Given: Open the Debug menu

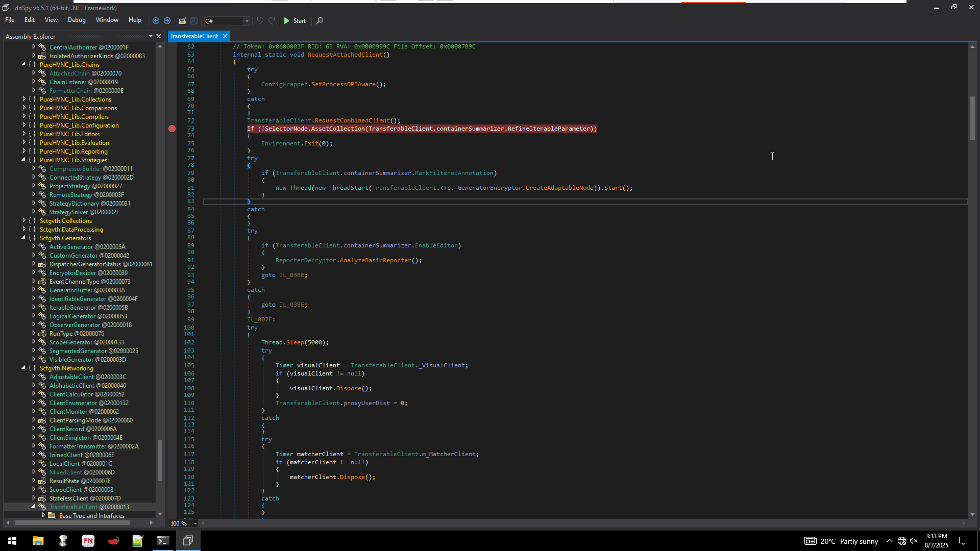Looking at the screenshot, I should [77, 20].
